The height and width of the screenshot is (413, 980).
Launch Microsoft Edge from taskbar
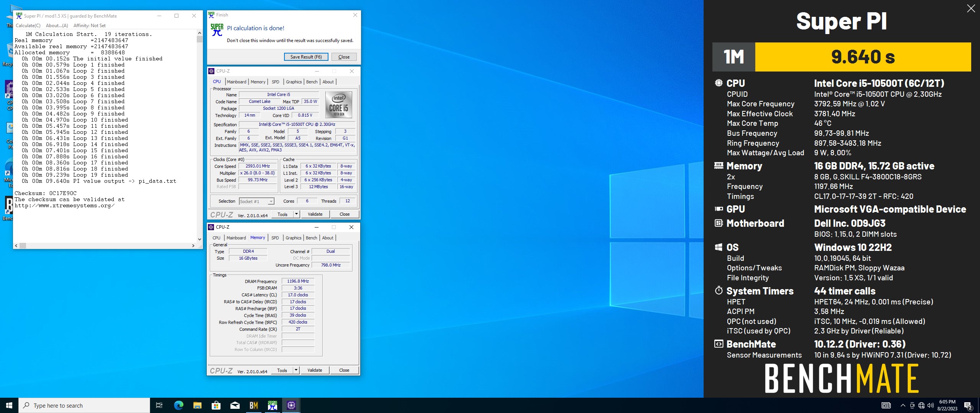tap(178, 405)
